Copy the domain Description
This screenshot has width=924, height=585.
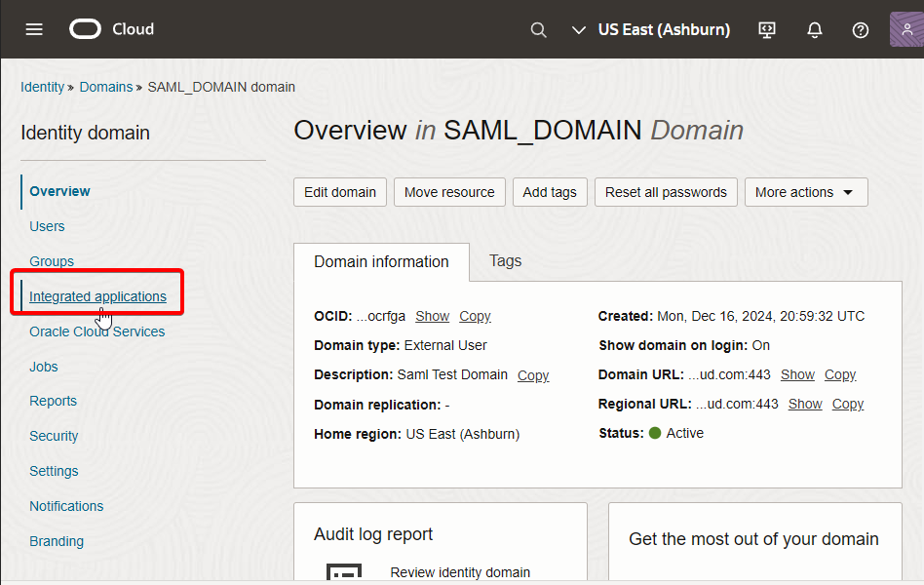533,375
